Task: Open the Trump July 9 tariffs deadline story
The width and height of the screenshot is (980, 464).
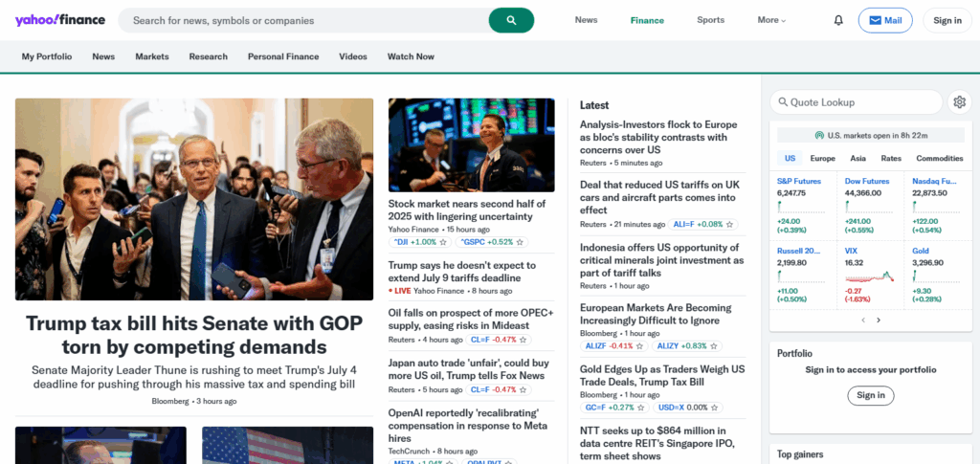Action: tap(462, 272)
